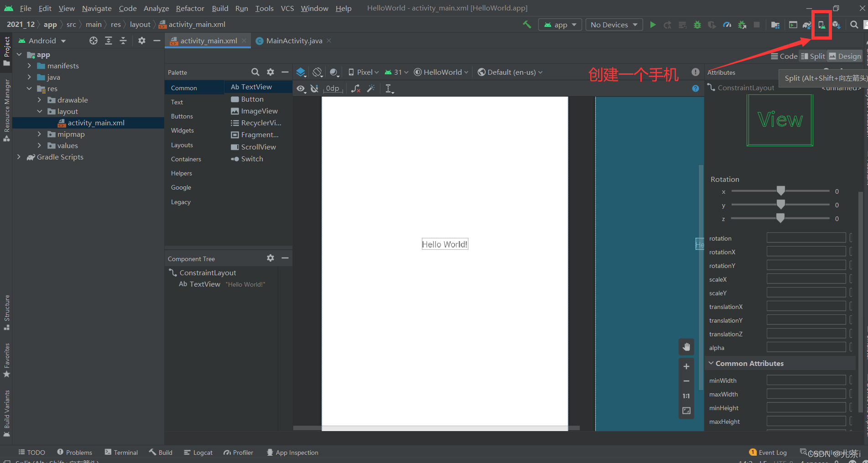Collapse all in Project panel
The width and height of the screenshot is (868, 463).
tap(123, 41)
